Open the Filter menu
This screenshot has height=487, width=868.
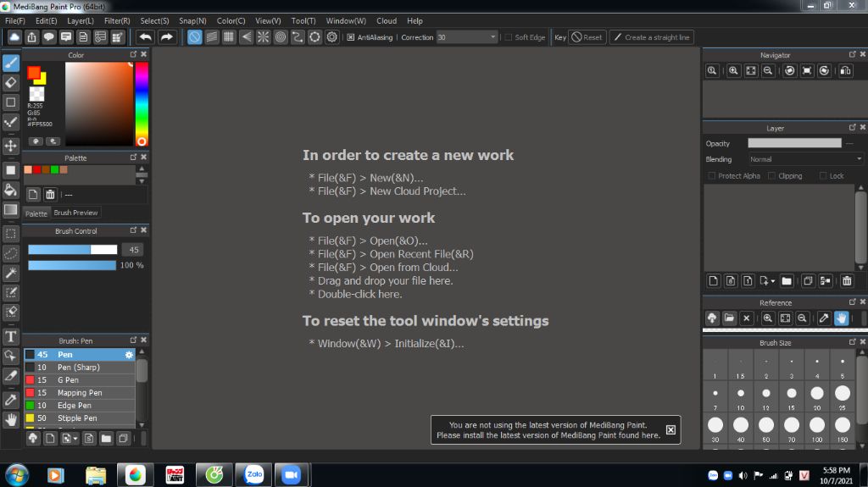117,20
